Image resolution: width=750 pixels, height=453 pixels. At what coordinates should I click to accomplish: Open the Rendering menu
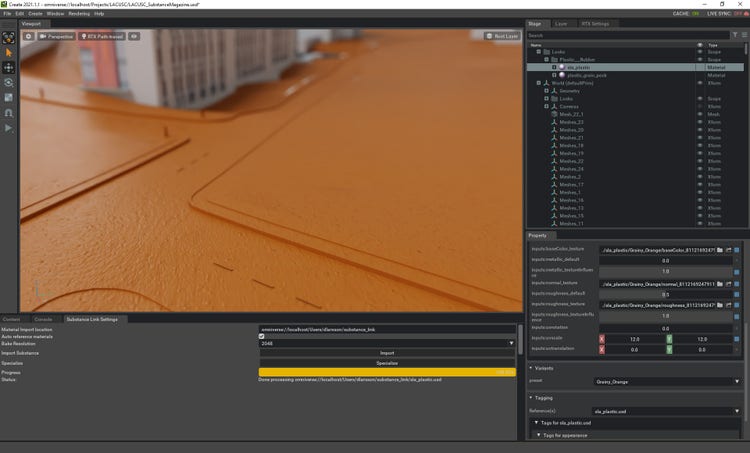(78, 13)
